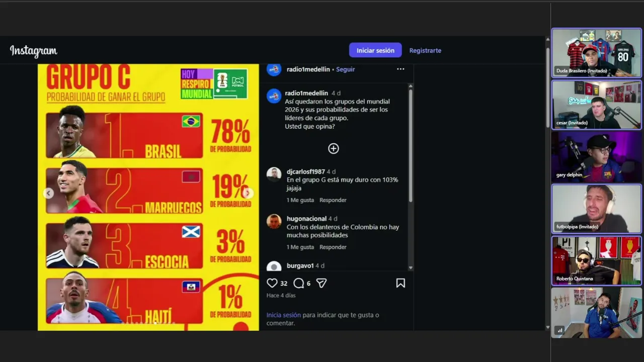Viewport: 644px width, 362px height.
Task: Click audio level icon on bottom participant
Action: point(559,330)
